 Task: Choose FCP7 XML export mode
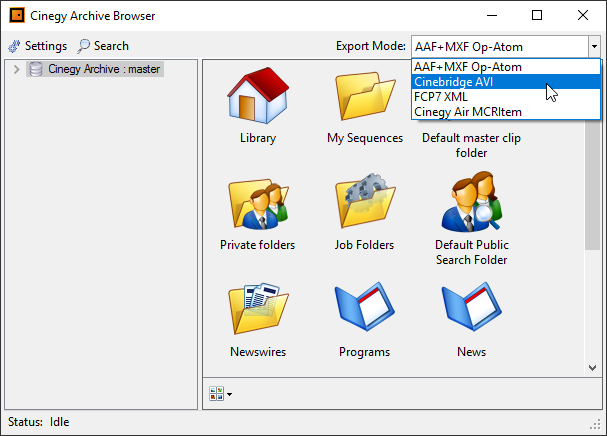[506, 97]
